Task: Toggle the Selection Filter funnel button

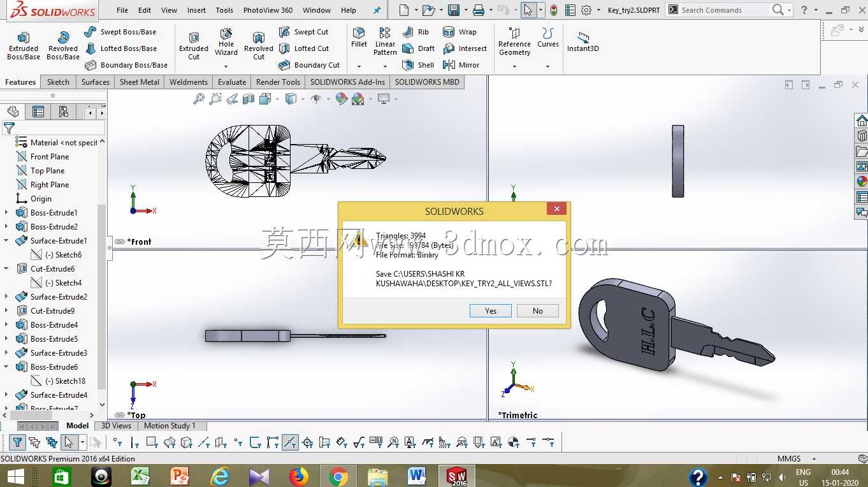Action: pyautogui.click(x=18, y=442)
